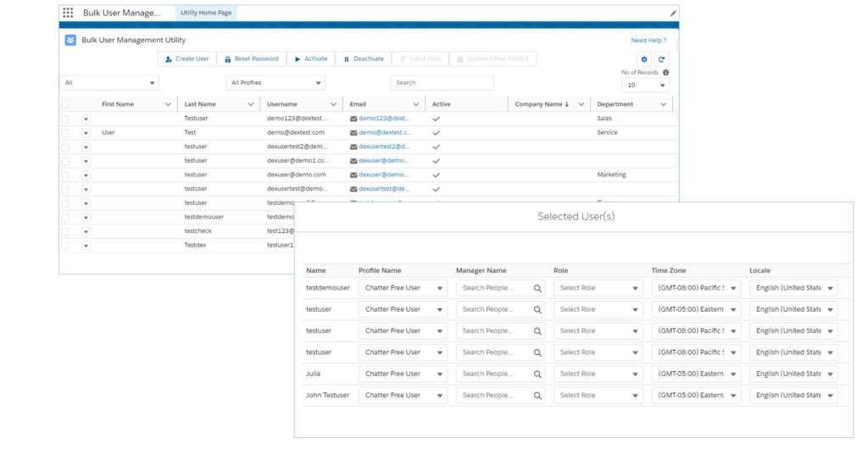868x449 pixels.
Task: Switch to the Utility Home Page tab
Action: (x=207, y=13)
